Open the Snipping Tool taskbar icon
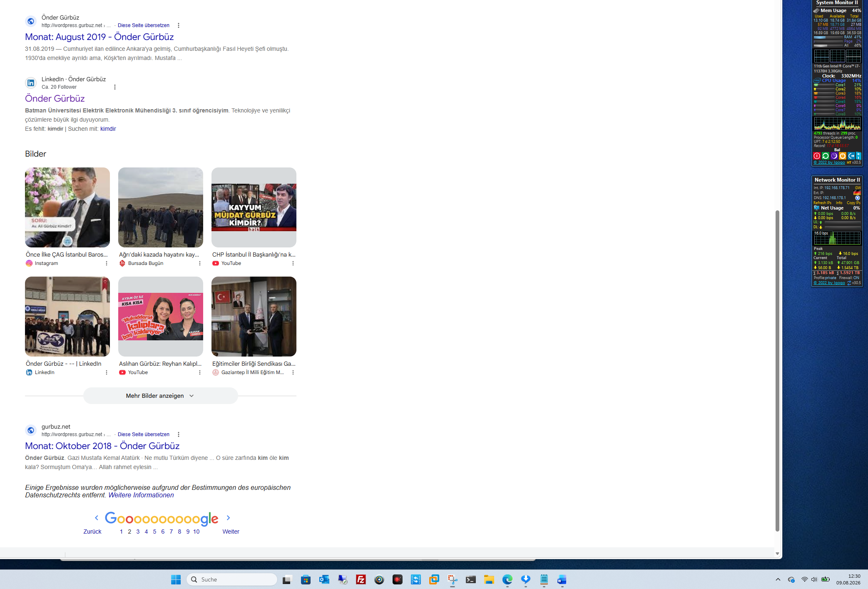 click(x=453, y=579)
